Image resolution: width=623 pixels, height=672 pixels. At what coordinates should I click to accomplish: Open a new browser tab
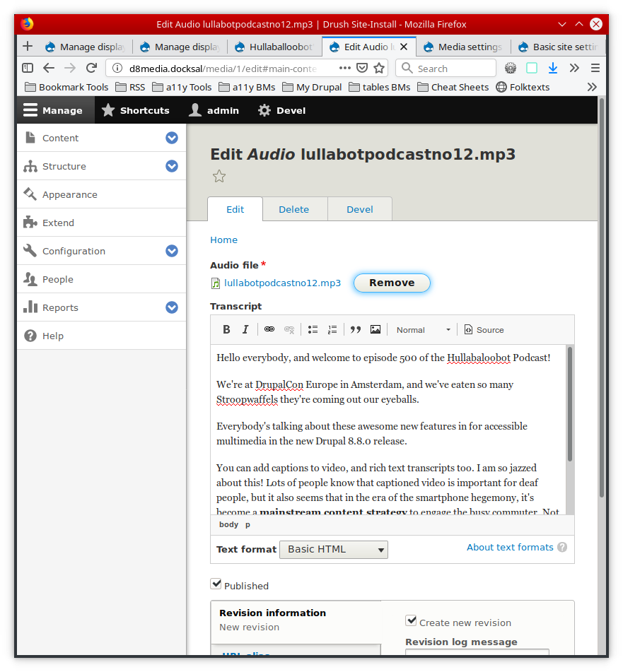pos(28,47)
